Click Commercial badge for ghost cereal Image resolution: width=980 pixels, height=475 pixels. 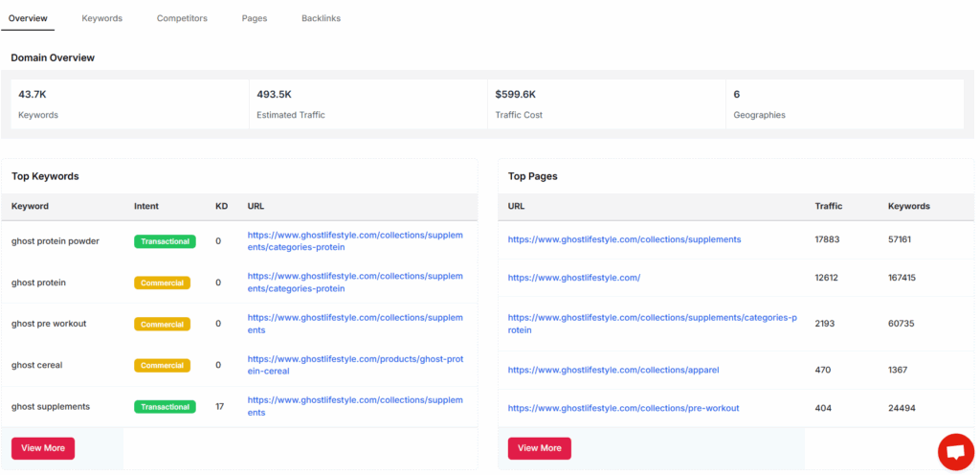tap(162, 365)
